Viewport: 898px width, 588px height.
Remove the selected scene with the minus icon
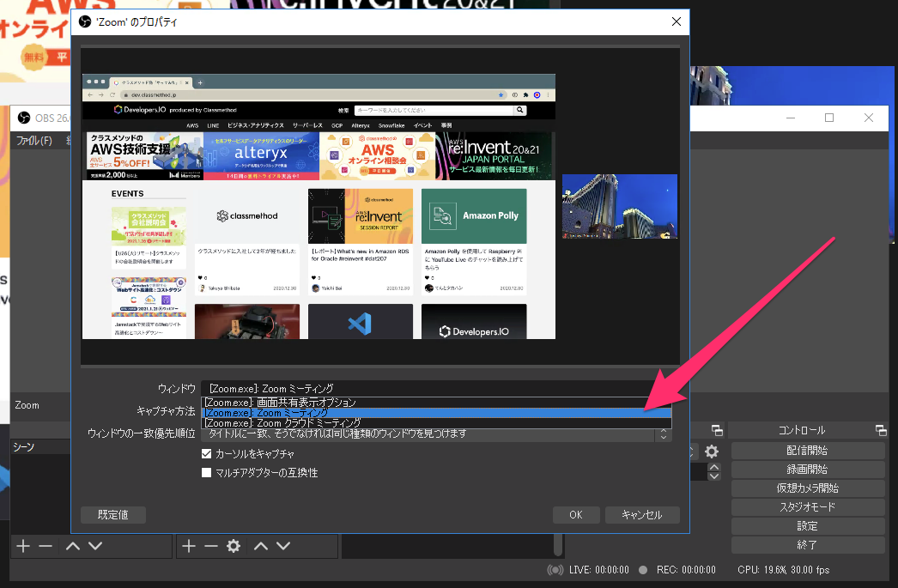[46, 546]
